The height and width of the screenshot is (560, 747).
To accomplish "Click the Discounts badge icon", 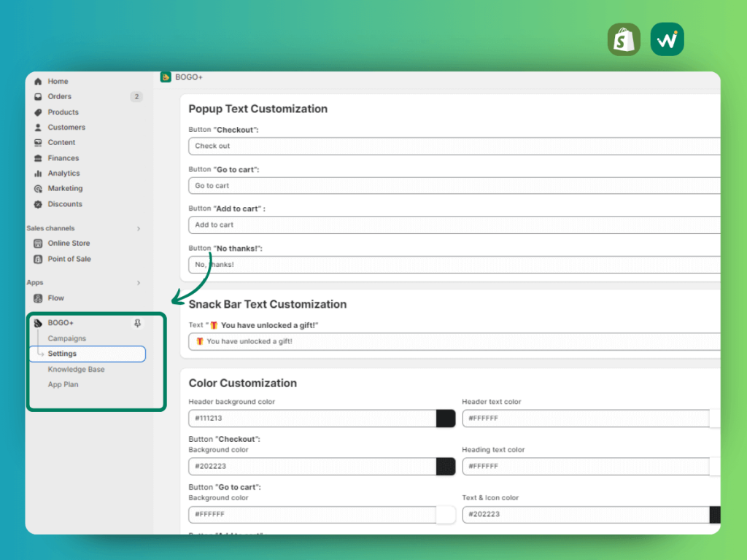I will 38,204.
